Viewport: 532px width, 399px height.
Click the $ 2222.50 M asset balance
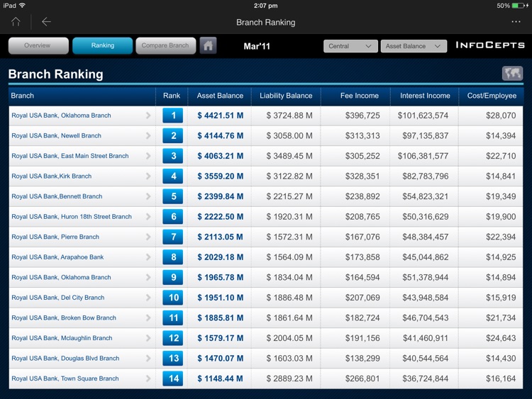(x=220, y=217)
